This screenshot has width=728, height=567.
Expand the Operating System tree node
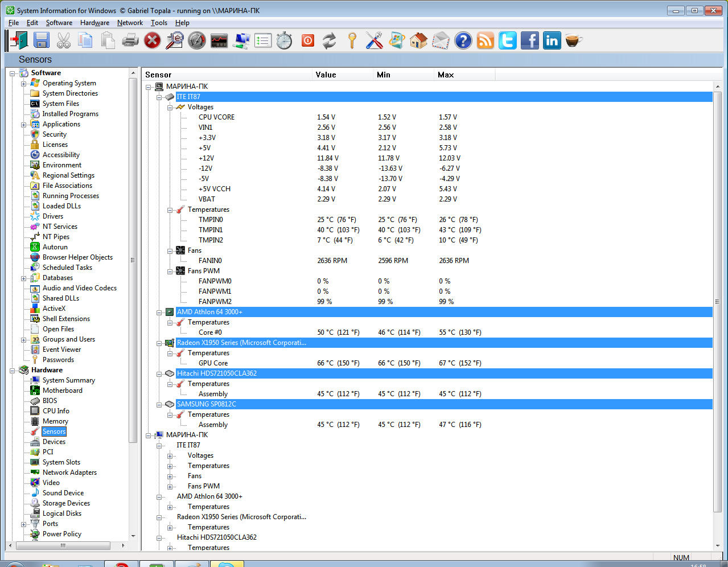point(24,84)
